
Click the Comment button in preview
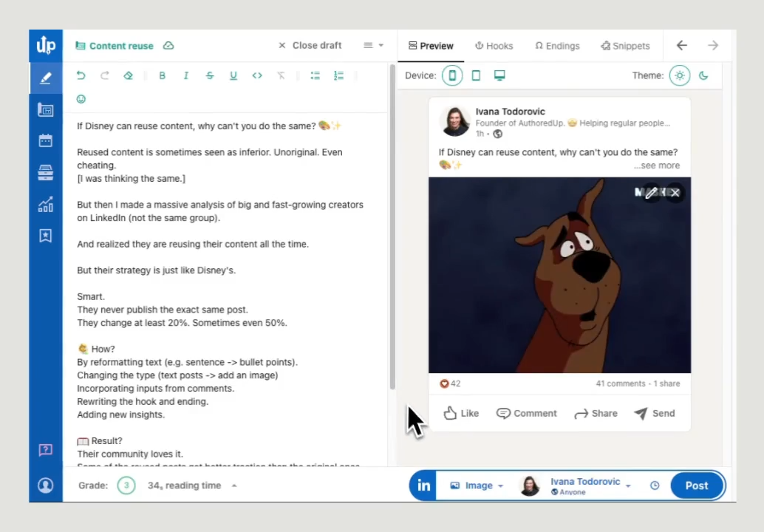526,413
